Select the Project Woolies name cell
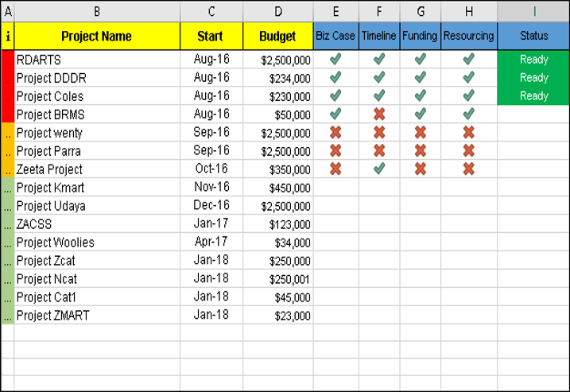 pyautogui.click(x=97, y=242)
